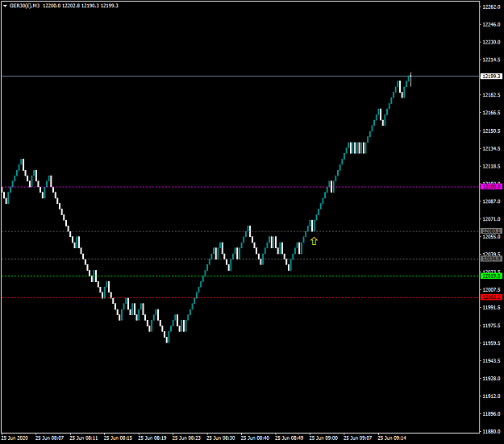The height and width of the screenshot is (444, 504).
Task: Select the red 12000.2 price label
Action: [x=491, y=297]
